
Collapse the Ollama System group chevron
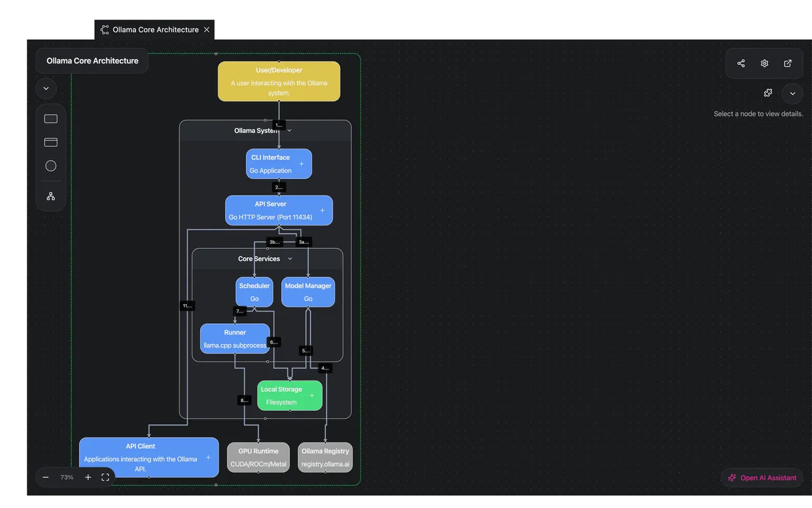tap(289, 131)
